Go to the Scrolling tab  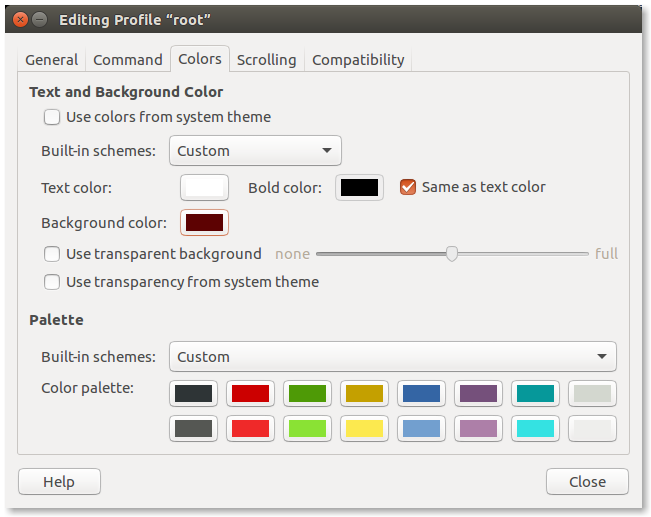coord(267,60)
